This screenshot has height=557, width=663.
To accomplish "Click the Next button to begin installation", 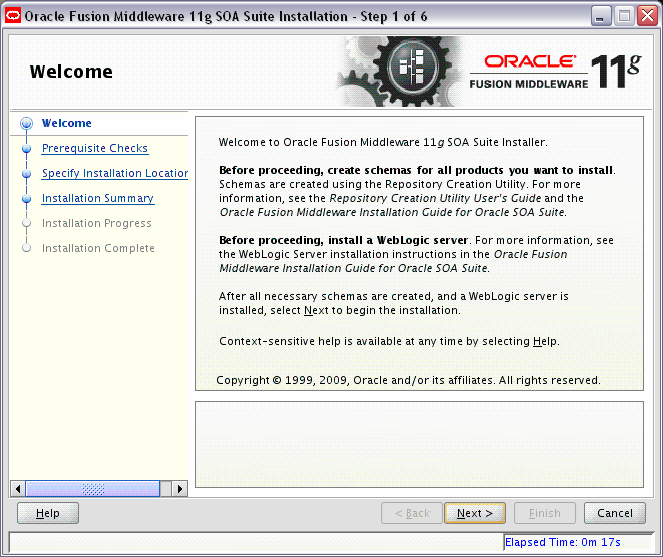I will (475, 513).
